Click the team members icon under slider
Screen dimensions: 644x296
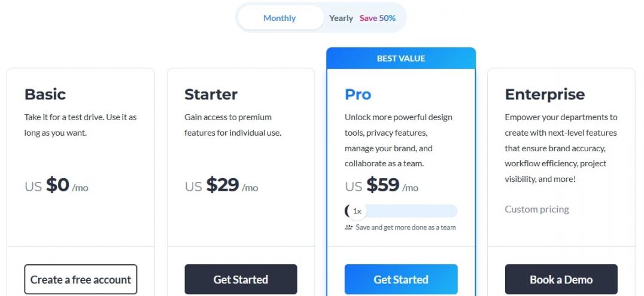[x=349, y=227]
